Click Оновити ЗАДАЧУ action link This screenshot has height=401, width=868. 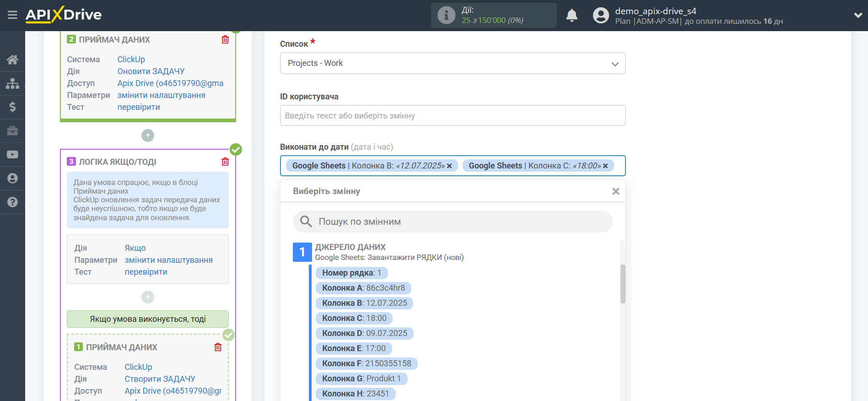pyautogui.click(x=151, y=71)
